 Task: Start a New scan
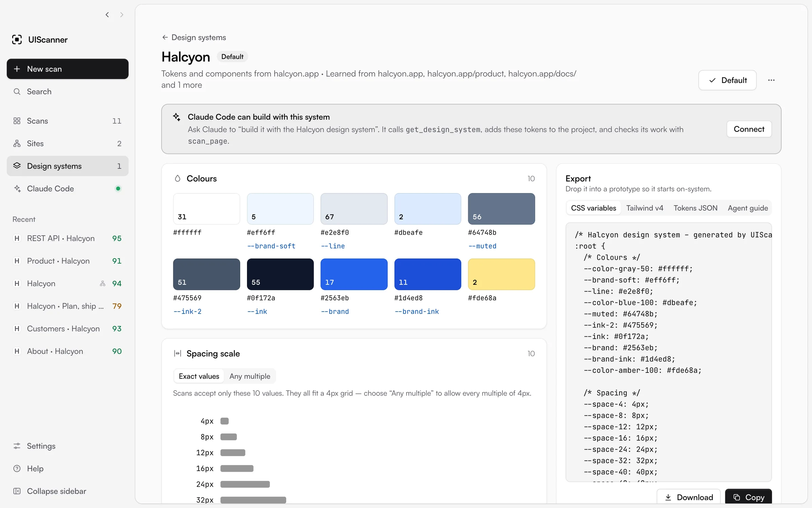(68, 69)
